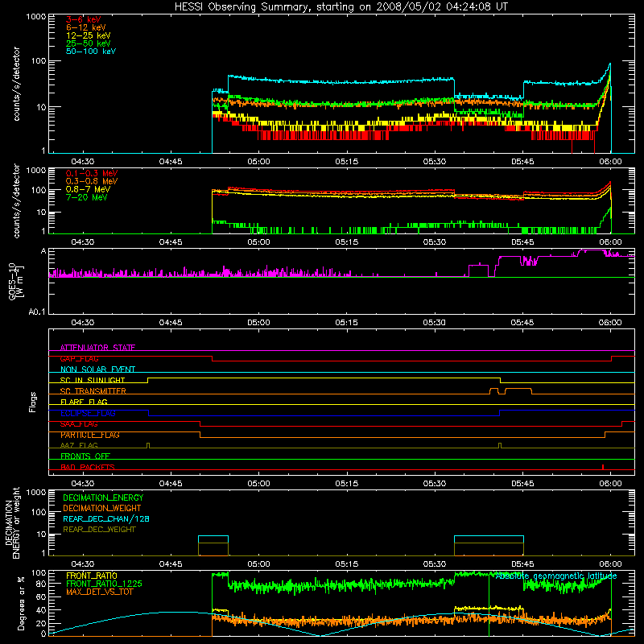Click the Degrees or % axis label
644x644 pixels.
[x=21, y=603]
